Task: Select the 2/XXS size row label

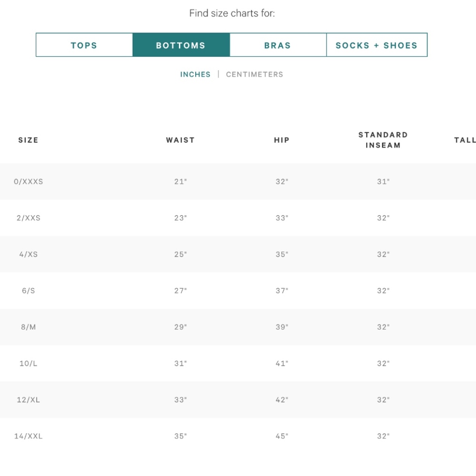Action: point(28,218)
